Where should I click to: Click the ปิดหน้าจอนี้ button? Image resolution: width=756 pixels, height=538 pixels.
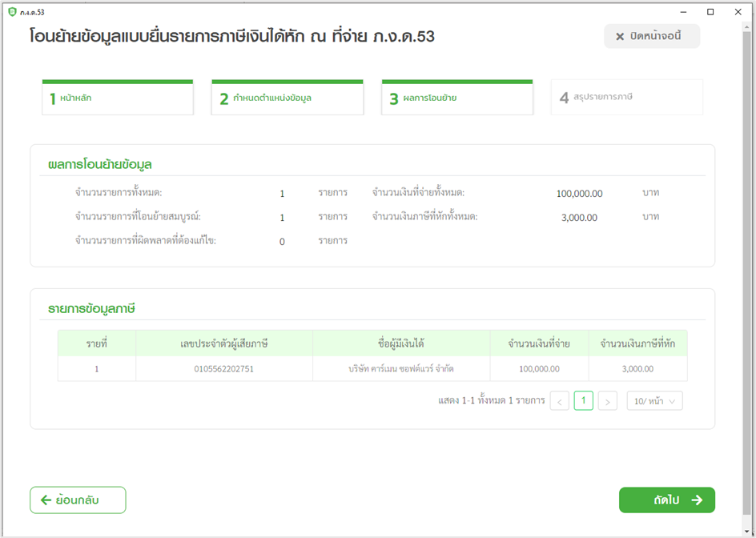[x=650, y=36]
